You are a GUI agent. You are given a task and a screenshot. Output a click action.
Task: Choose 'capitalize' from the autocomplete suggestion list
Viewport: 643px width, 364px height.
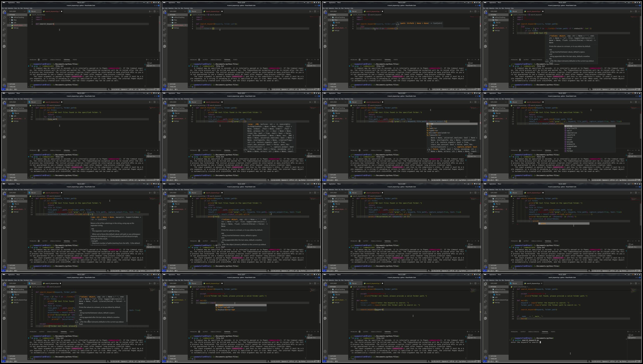tap(590, 133)
